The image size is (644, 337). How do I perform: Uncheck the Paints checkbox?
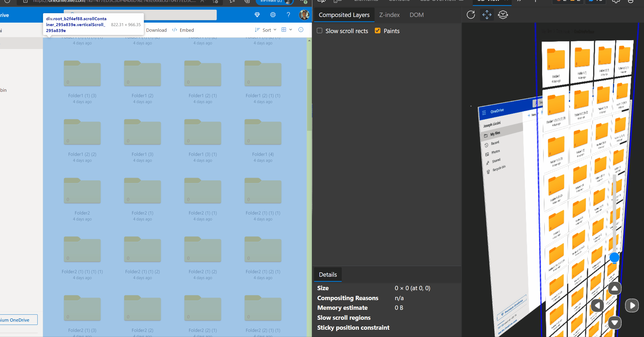pyautogui.click(x=378, y=31)
